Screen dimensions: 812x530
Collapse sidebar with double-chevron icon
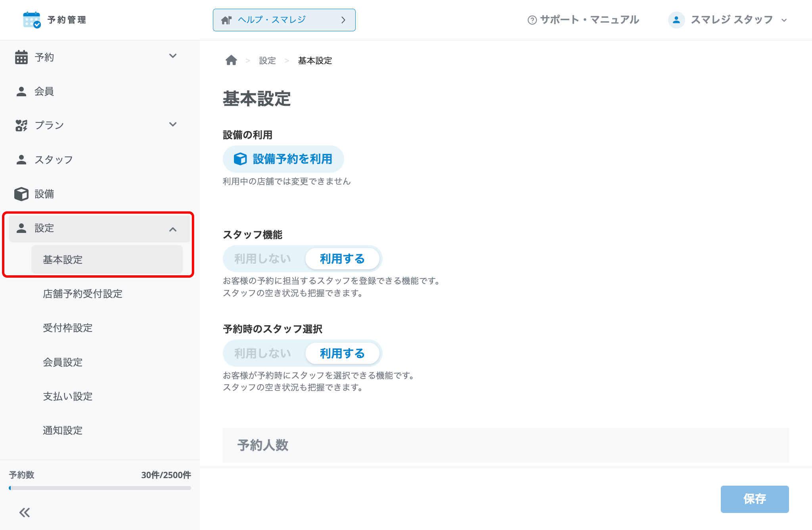tap(25, 513)
